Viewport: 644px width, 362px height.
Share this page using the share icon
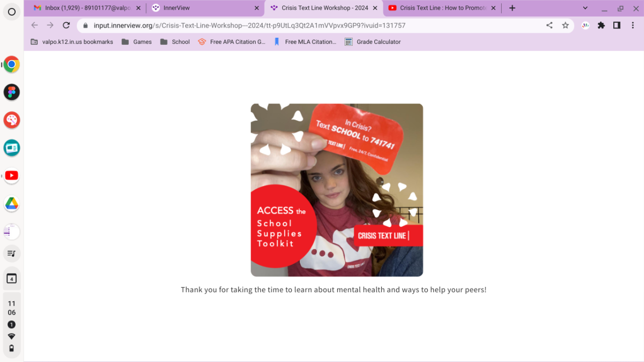coord(549,25)
